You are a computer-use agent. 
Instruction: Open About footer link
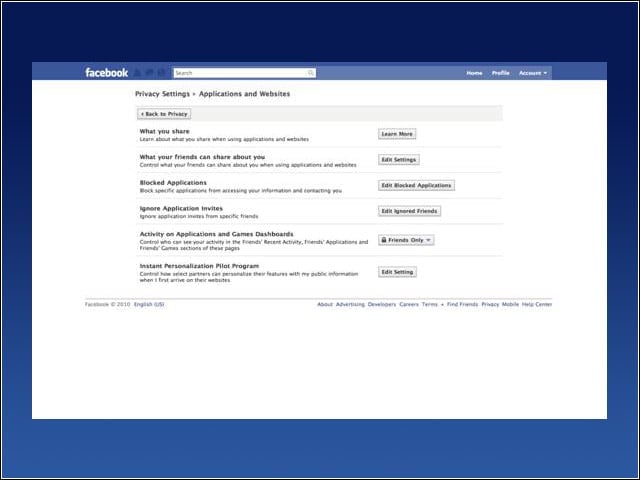tap(325, 304)
